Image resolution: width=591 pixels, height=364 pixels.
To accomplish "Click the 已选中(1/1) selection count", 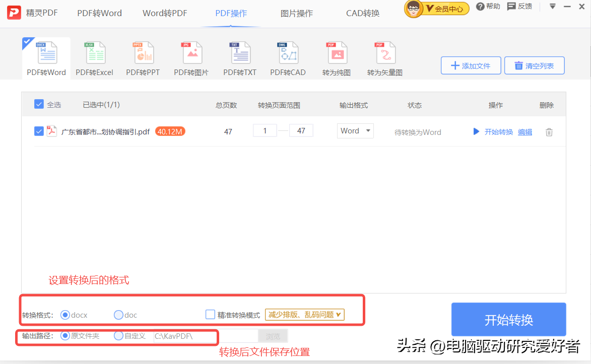I will tap(101, 105).
